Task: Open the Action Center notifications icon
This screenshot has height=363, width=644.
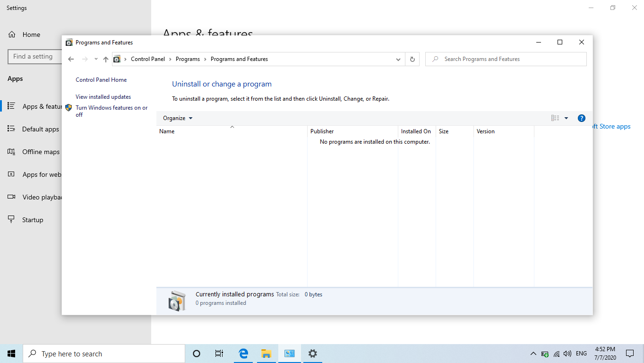Action: tap(630, 354)
